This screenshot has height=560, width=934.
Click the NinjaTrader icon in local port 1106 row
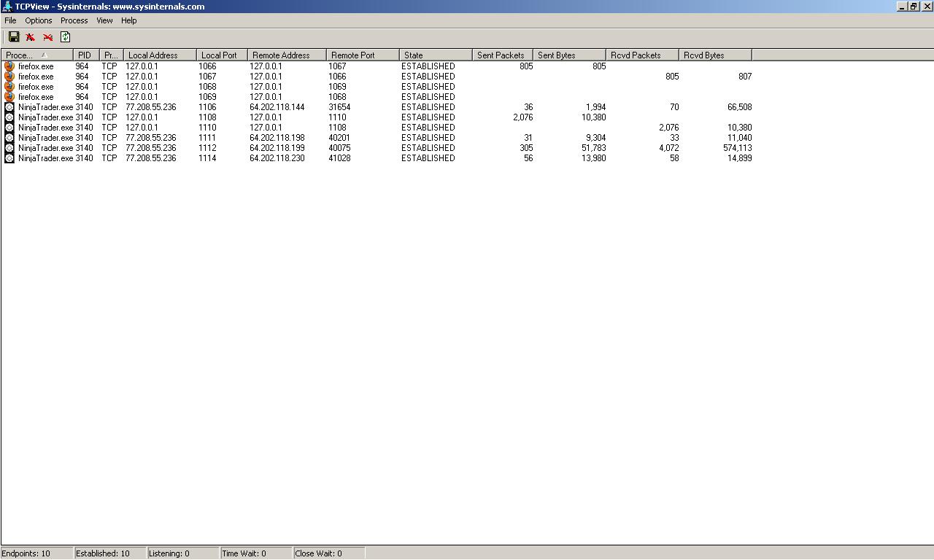click(x=9, y=107)
